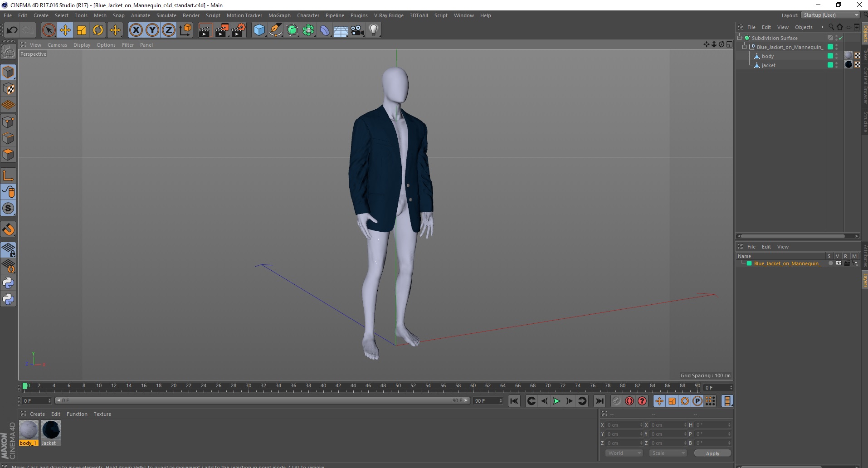Click jacket material tag in Object Manager
This screenshot has height=468, width=868.
click(848, 65)
